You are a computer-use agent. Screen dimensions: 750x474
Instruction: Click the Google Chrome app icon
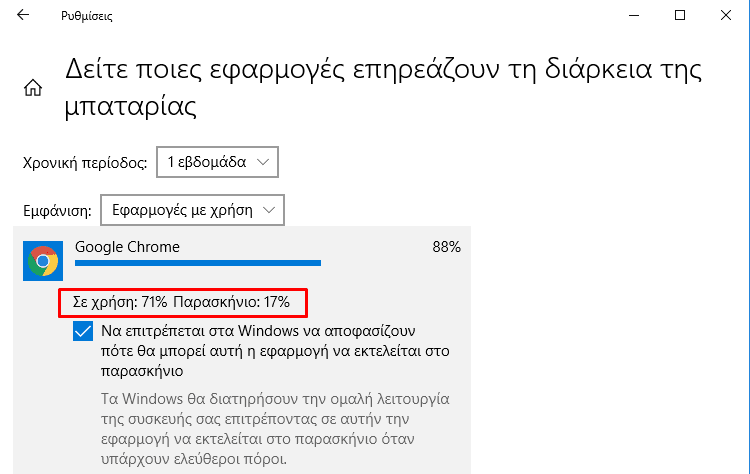[42, 262]
